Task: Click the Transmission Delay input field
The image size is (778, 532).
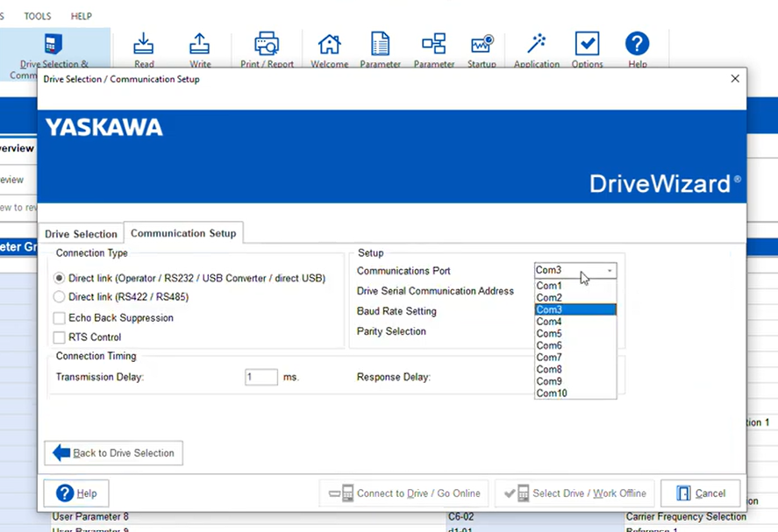Action: click(261, 377)
